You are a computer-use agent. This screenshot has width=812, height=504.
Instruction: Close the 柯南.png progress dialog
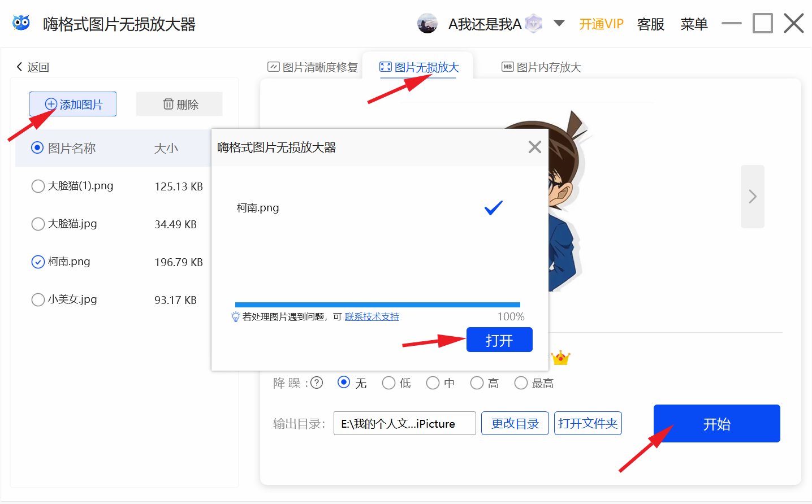(x=534, y=146)
